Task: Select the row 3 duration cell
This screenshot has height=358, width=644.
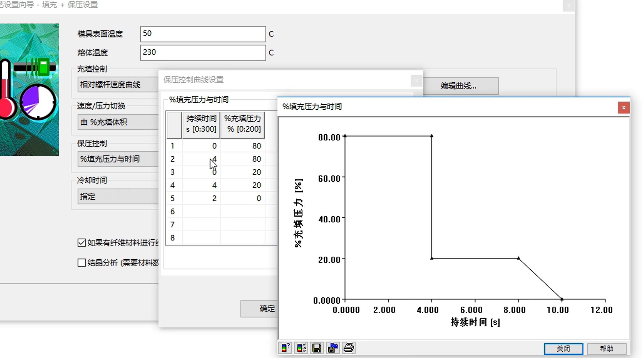Action: click(x=201, y=172)
